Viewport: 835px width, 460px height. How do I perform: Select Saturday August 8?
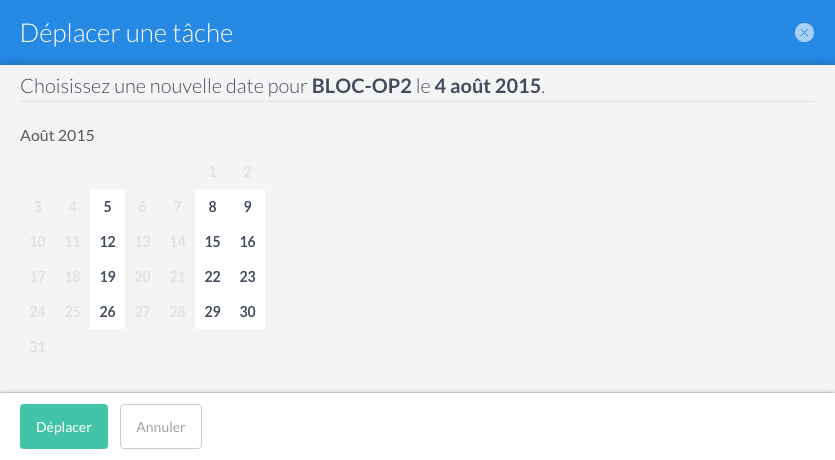212,207
